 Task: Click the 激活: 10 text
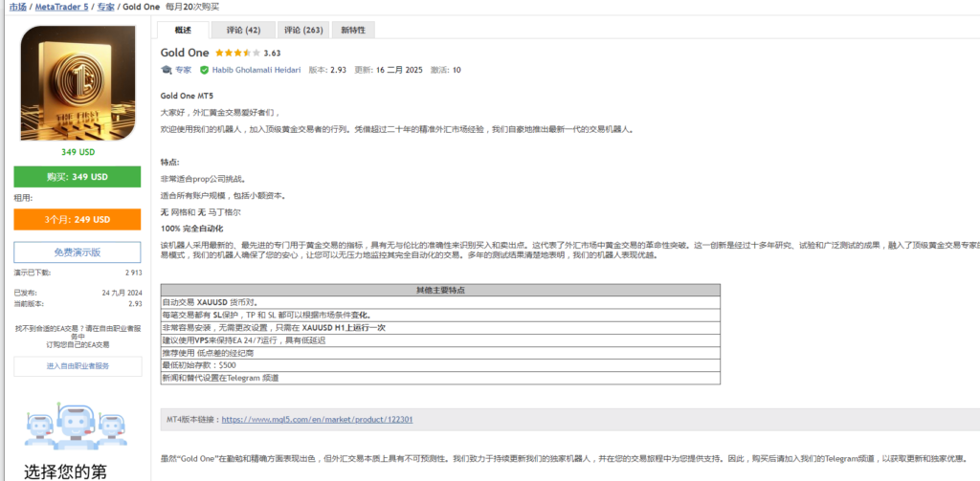coord(446,70)
